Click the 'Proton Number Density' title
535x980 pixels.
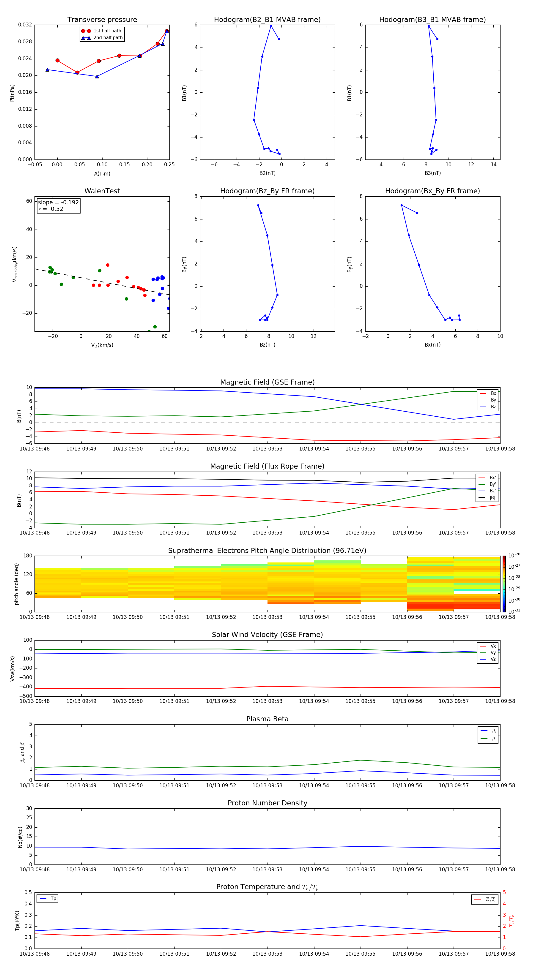[x=267, y=803]
